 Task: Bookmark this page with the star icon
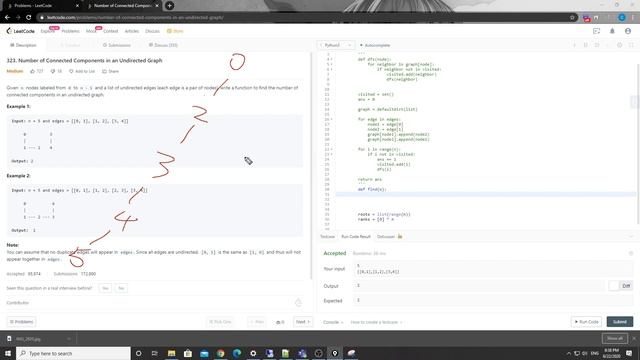(572, 18)
